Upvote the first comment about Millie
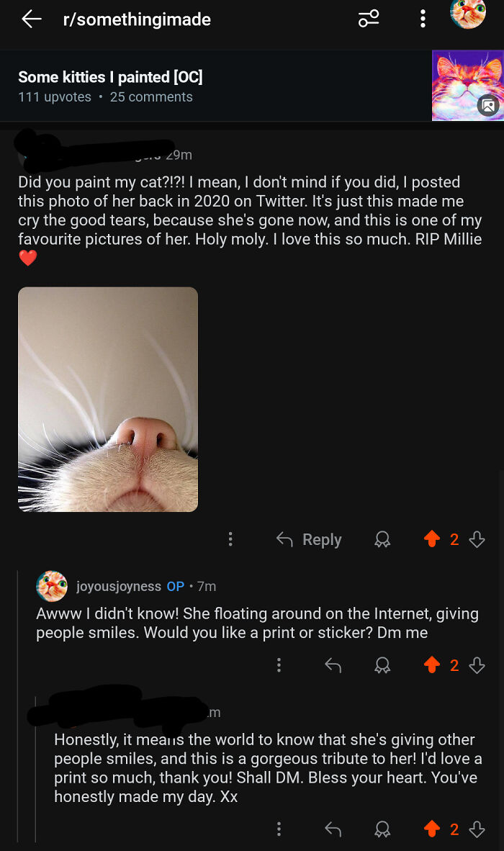The width and height of the screenshot is (504, 851). [x=432, y=539]
